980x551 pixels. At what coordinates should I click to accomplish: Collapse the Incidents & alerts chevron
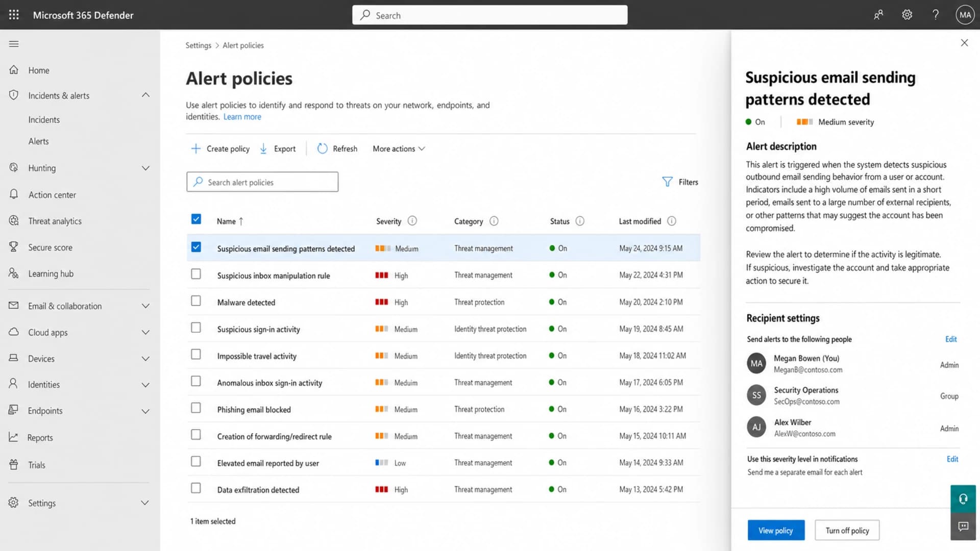pos(145,95)
